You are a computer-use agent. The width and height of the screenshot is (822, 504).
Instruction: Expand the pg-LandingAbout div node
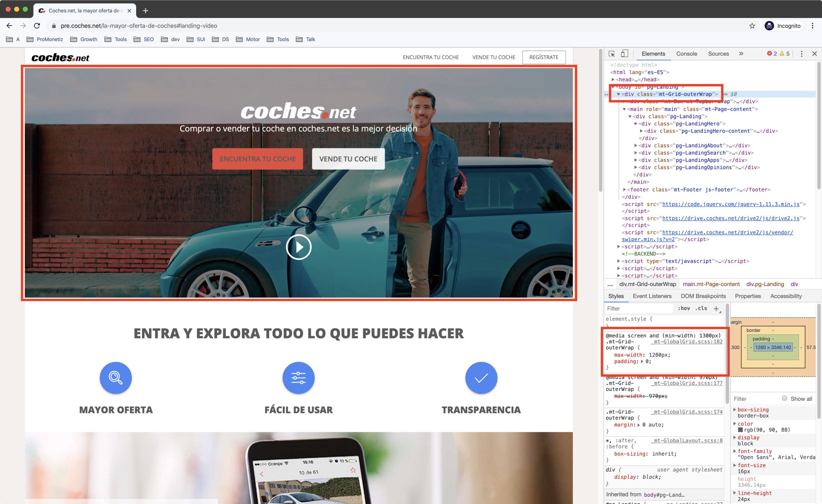point(636,146)
